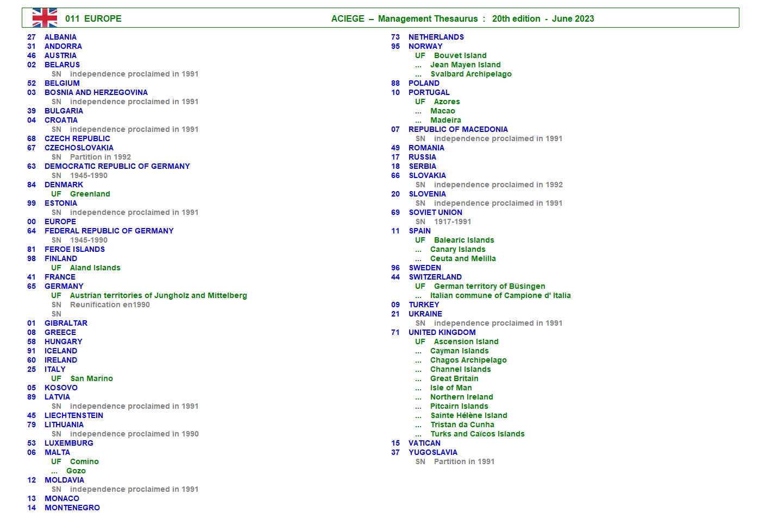Viewport: 766px width, 532px height.
Task: Select Ceuta and Melilla under Spain
Action: pos(463,258)
